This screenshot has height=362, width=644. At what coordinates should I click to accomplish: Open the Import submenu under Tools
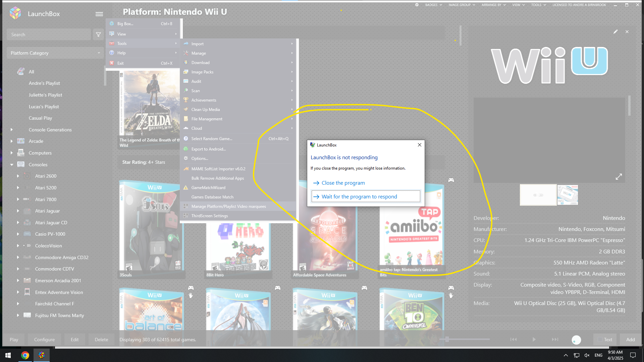pos(238,44)
